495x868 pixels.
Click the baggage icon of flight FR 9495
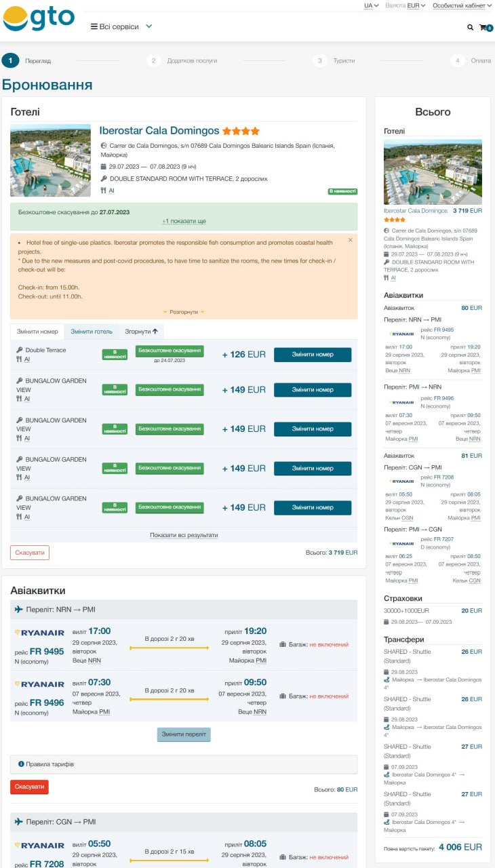(x=283, y=645)
